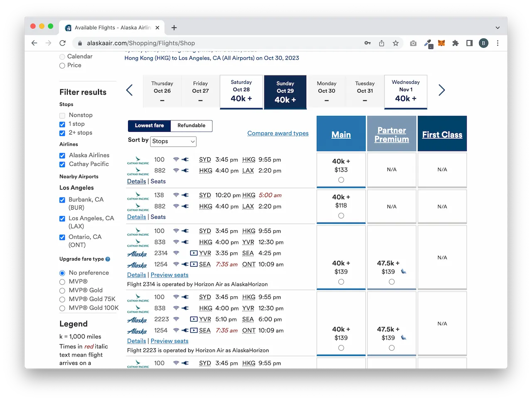Select the $133 Main fare radio
532x401 pixels.
pyautogui.click(x=341, y=180)
